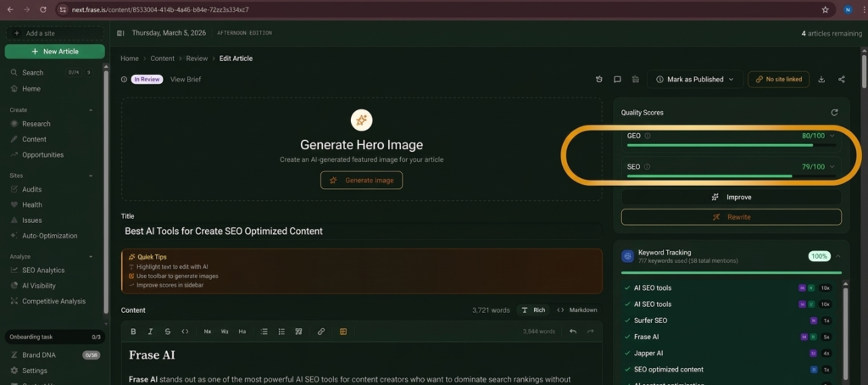Image resolution: width=868 pixels, height=385 pixels.
Task: Apply Heading 2 style in toolbar
Action: click(x=225, y=332)
